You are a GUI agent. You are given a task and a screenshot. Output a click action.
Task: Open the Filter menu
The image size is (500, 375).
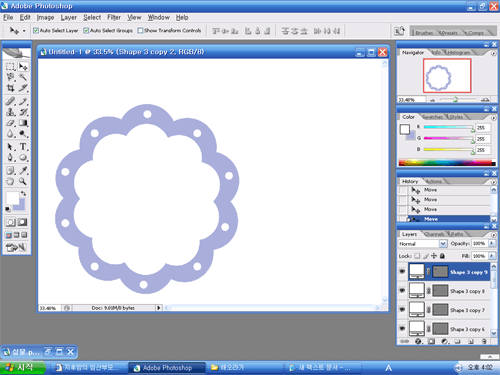114,17
